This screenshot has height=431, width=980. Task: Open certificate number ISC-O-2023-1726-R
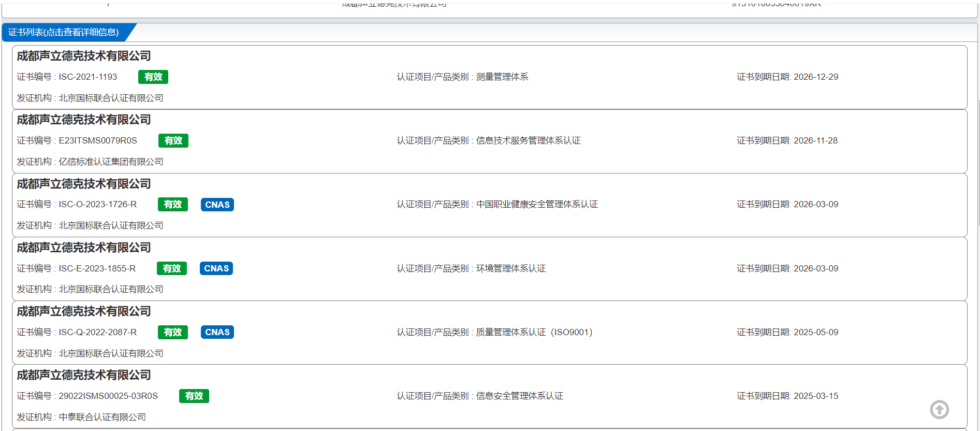[98, 204]
